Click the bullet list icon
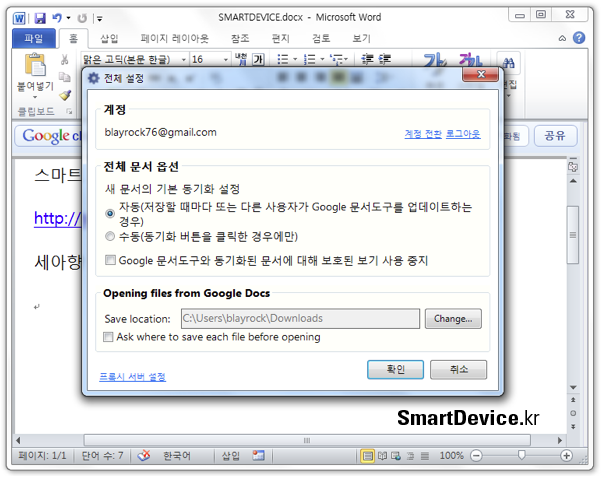The image size is (601, 478). [x=283, y=59]
